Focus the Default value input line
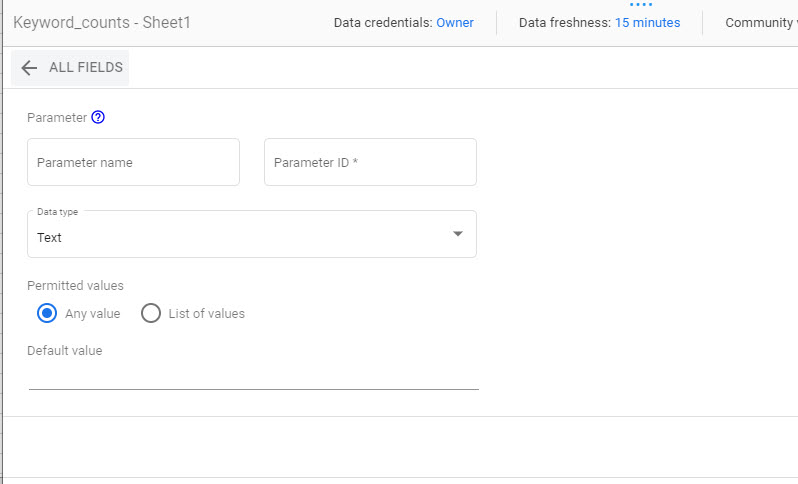Viewport: 798px width, 484px height. tap(253, 378)
